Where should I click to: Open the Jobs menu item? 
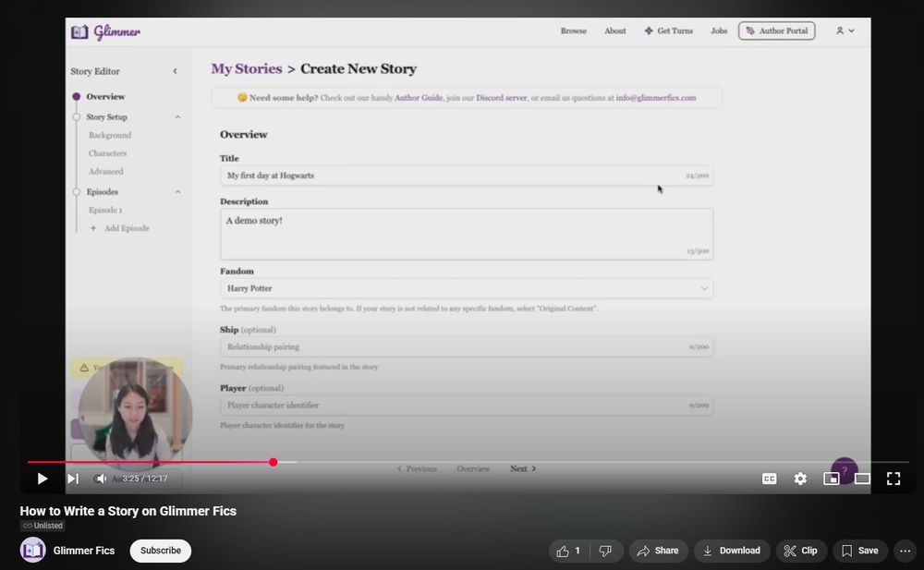[718, 30]
